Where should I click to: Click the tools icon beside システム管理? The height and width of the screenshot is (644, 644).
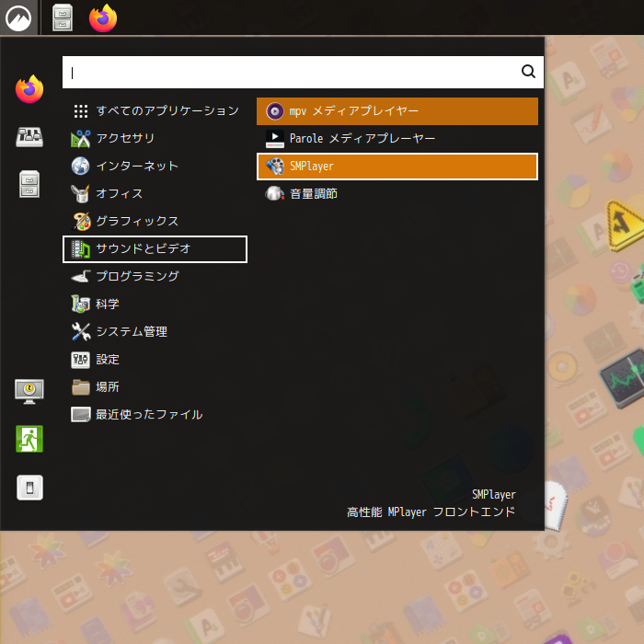(81, 331)
